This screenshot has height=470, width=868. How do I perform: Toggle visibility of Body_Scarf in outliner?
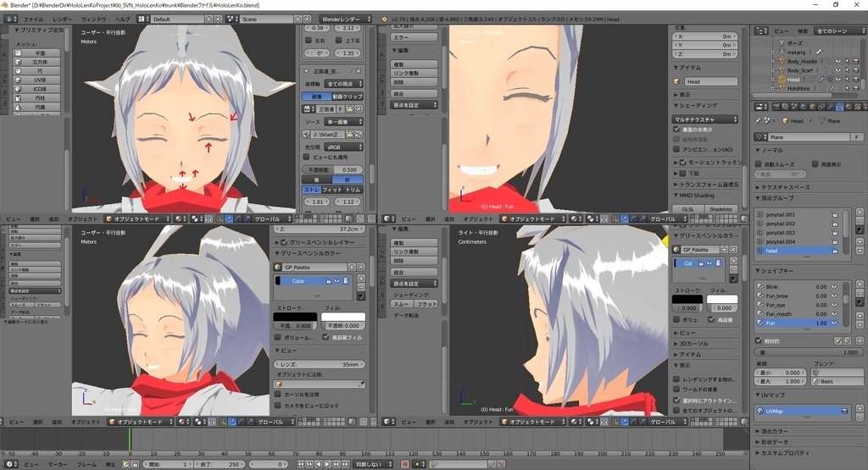(x=837, y=70)
